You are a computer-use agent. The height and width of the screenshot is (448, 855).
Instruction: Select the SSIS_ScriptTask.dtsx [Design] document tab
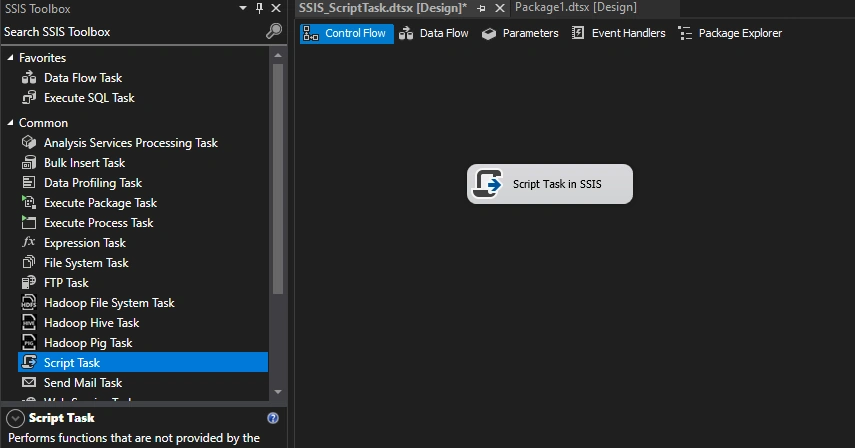383,8
